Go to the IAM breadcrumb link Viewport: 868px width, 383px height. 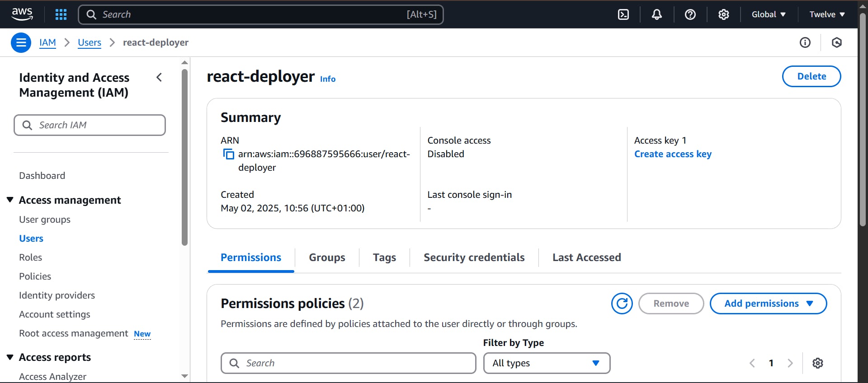(x=47, y=42)
